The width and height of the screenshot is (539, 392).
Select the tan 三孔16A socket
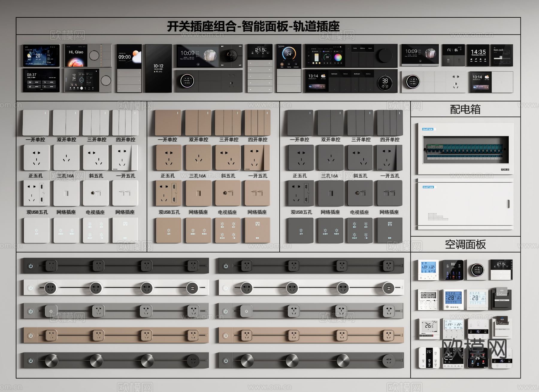pos(198,158)
